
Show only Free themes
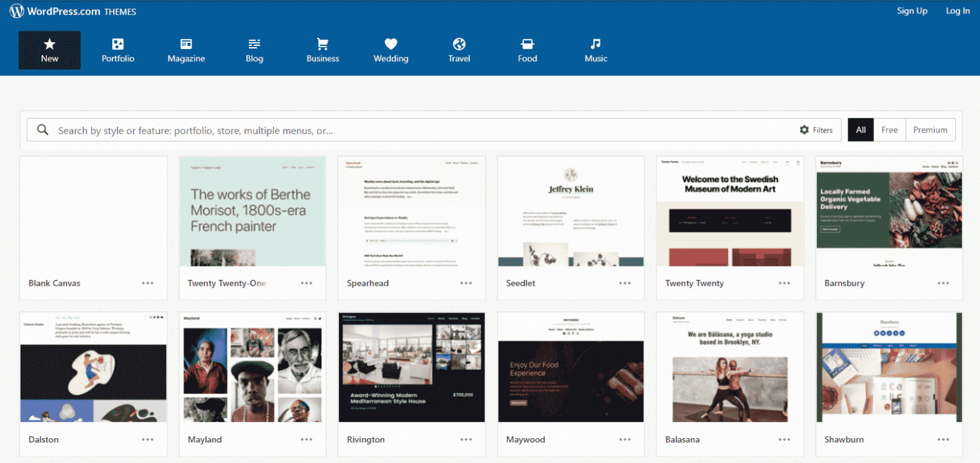pos(889,129)
